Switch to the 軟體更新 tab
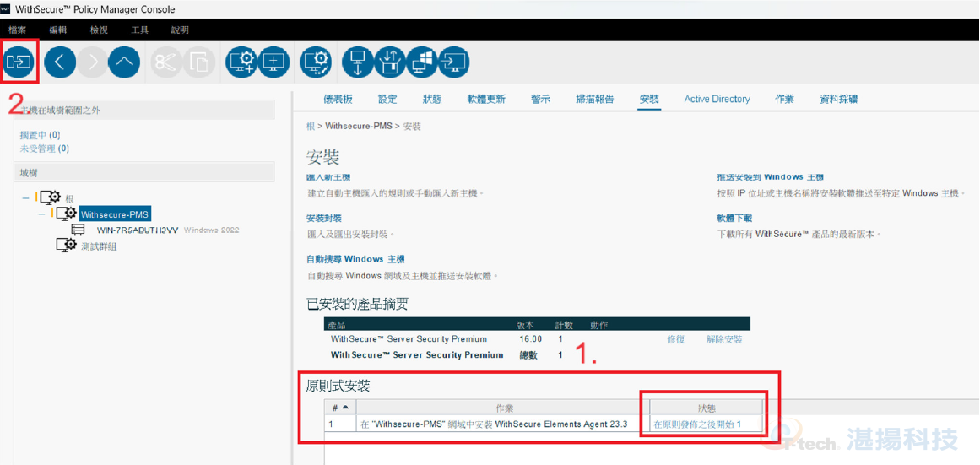The width and height of the screenshot is (980, 465). pyautogui.click(x=486, y=99)
